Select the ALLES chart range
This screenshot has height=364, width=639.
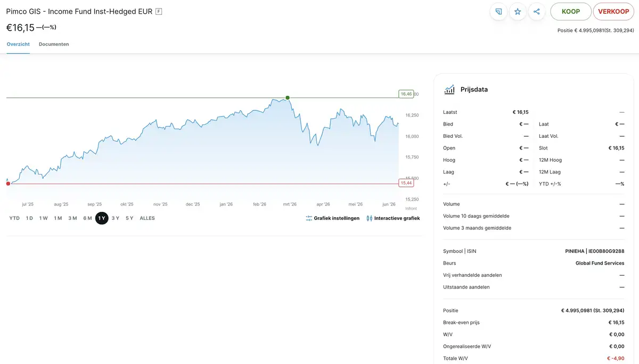tap(147, 218)
